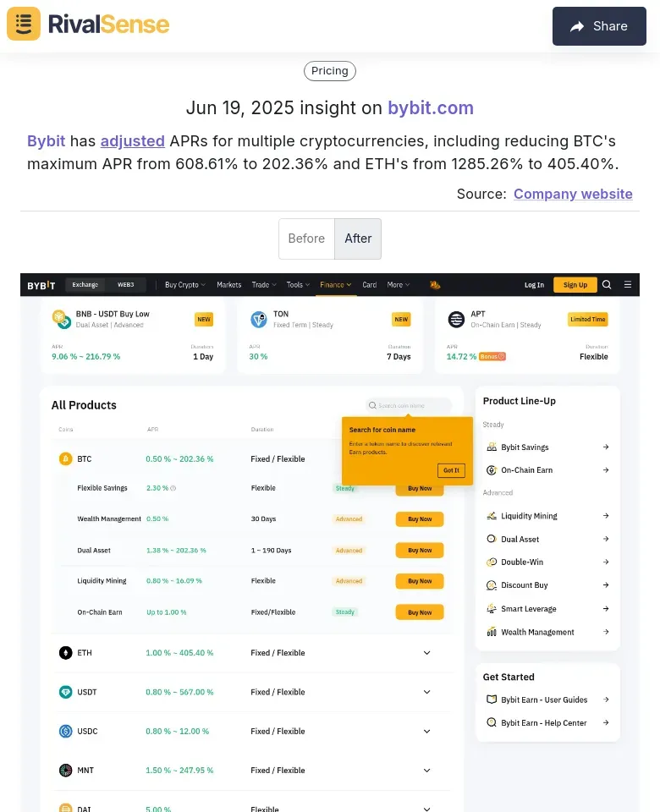
Task: Open the Company website source link
Action: tap(573, 194)
